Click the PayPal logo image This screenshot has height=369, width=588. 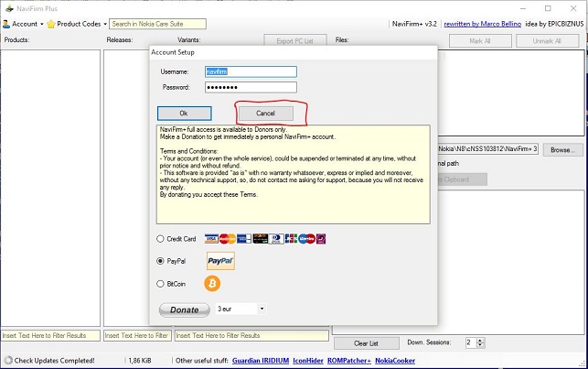click(x=220, y=261)
